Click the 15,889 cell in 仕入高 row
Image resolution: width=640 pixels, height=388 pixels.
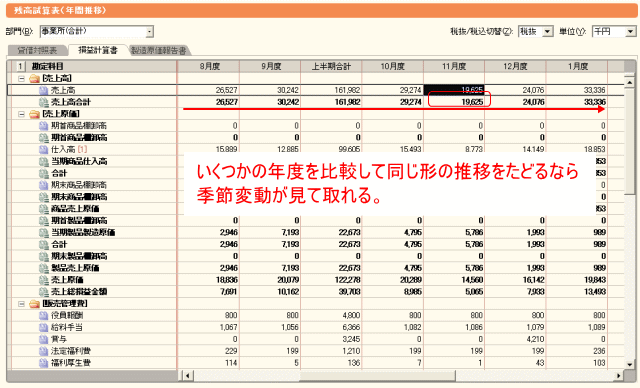pos(209,149)
